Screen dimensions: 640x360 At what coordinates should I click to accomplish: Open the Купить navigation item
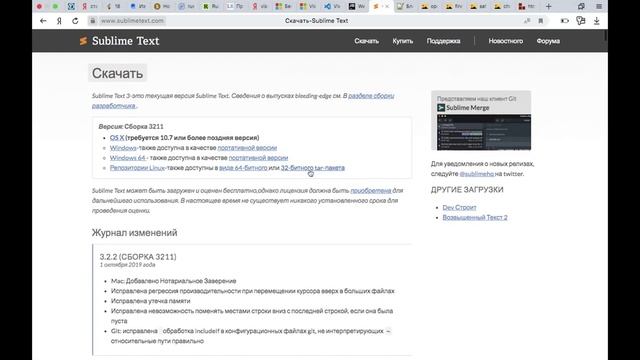point(403,41)
